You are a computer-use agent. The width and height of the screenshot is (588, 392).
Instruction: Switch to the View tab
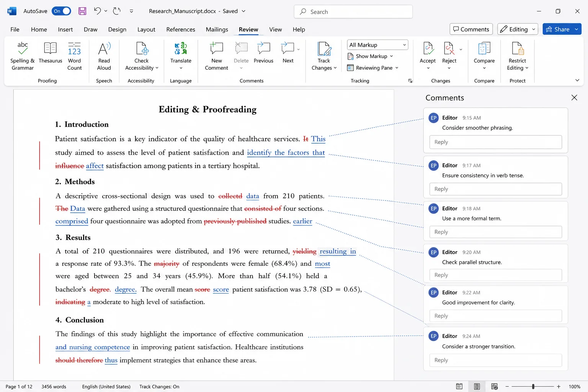276,29
